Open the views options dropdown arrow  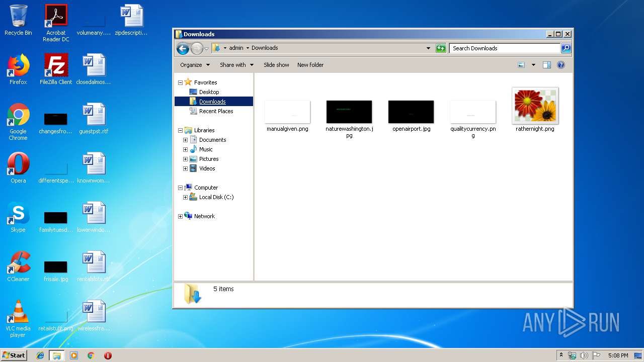(x=533, y=65)
